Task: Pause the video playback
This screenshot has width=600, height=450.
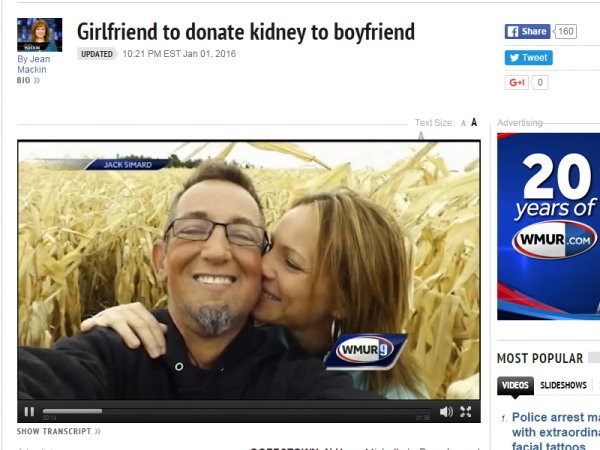Action: tap(29, 412)
